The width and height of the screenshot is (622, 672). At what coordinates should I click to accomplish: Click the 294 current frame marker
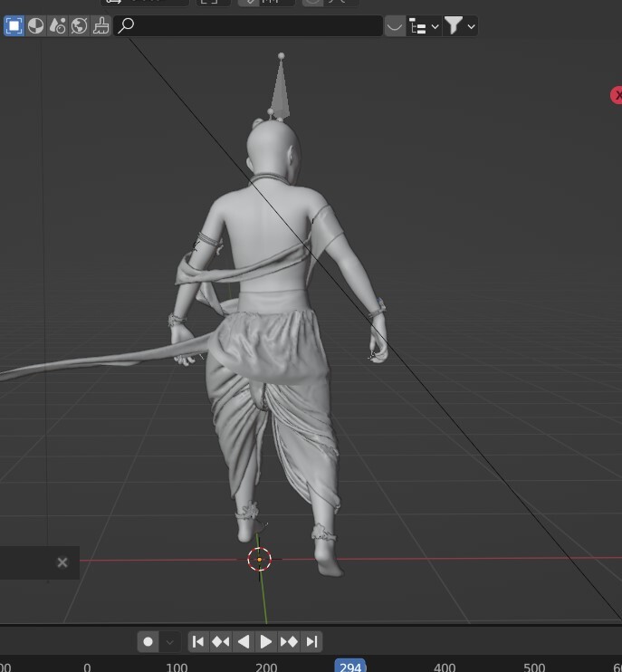coord(350,667)
